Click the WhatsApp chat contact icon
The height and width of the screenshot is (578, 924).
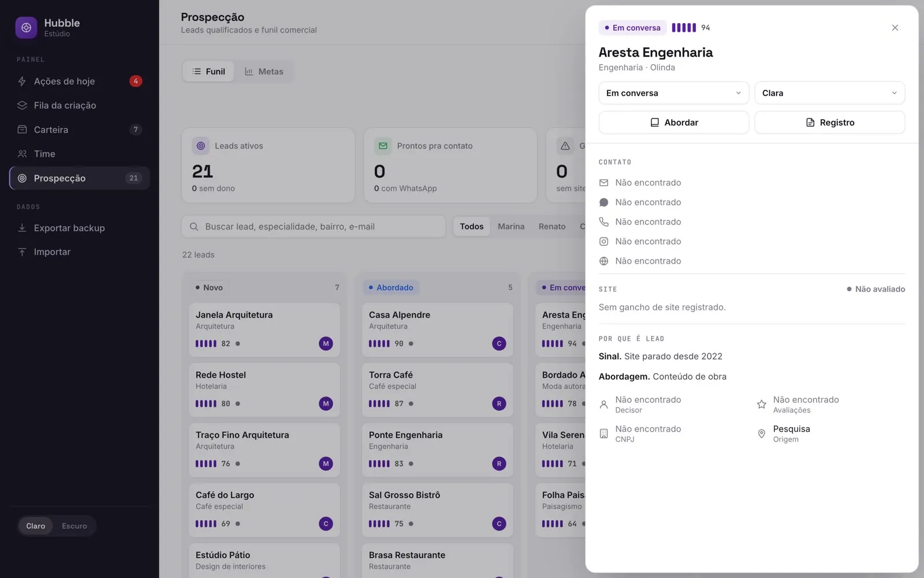pos(603,202)
